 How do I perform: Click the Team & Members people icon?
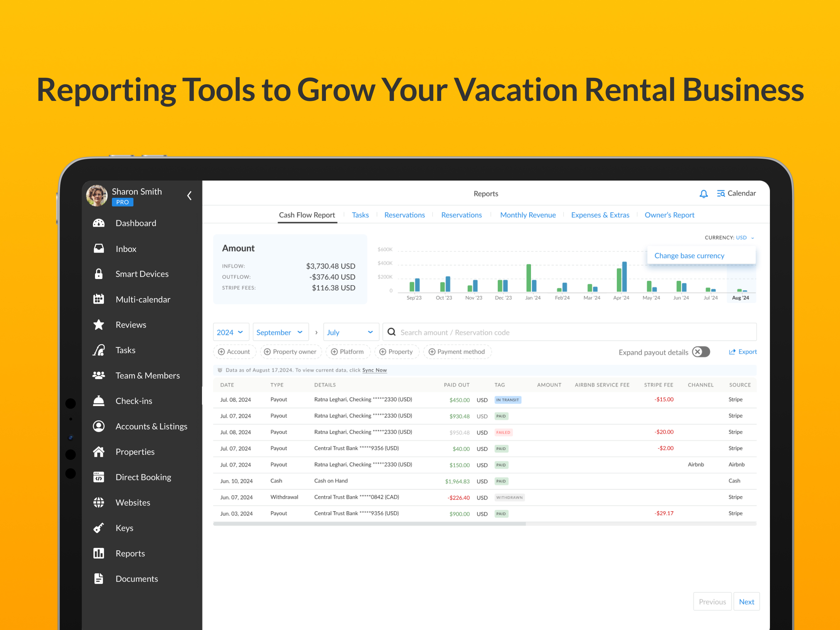tap(99, 375)
